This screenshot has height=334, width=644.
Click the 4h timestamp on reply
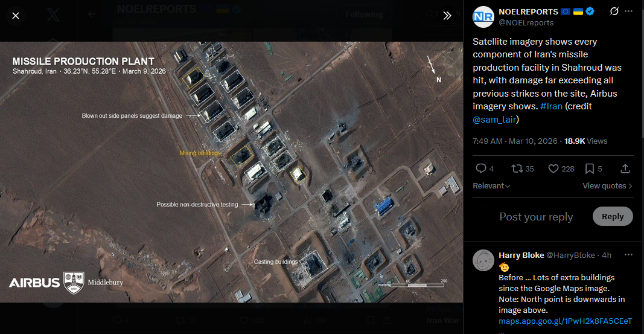point(607,255)
